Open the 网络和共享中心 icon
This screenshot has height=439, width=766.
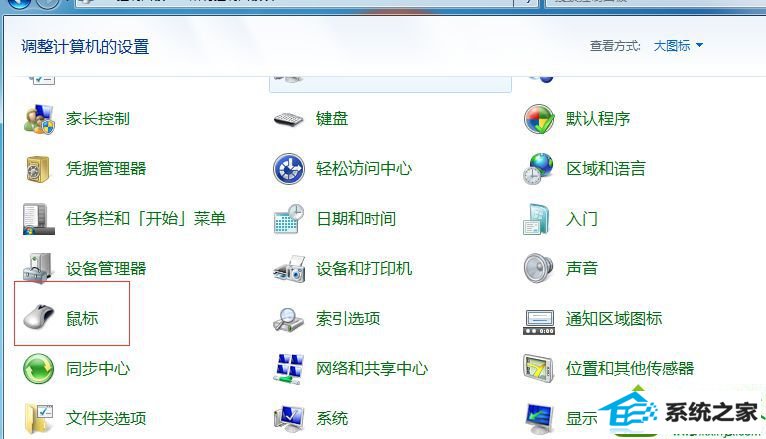pyautogui.click(x=289, y=369)
